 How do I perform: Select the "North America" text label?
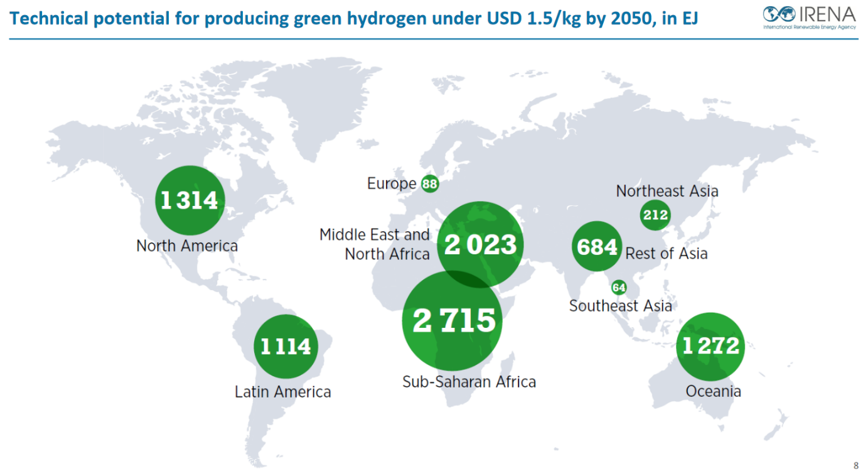click(x=187, y=246)
